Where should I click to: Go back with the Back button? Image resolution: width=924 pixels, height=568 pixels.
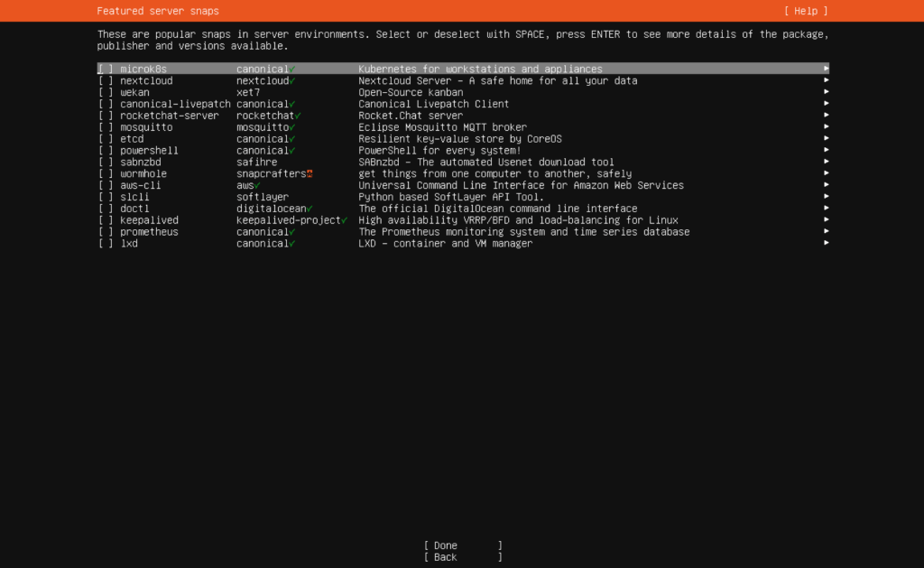point(462,557)
